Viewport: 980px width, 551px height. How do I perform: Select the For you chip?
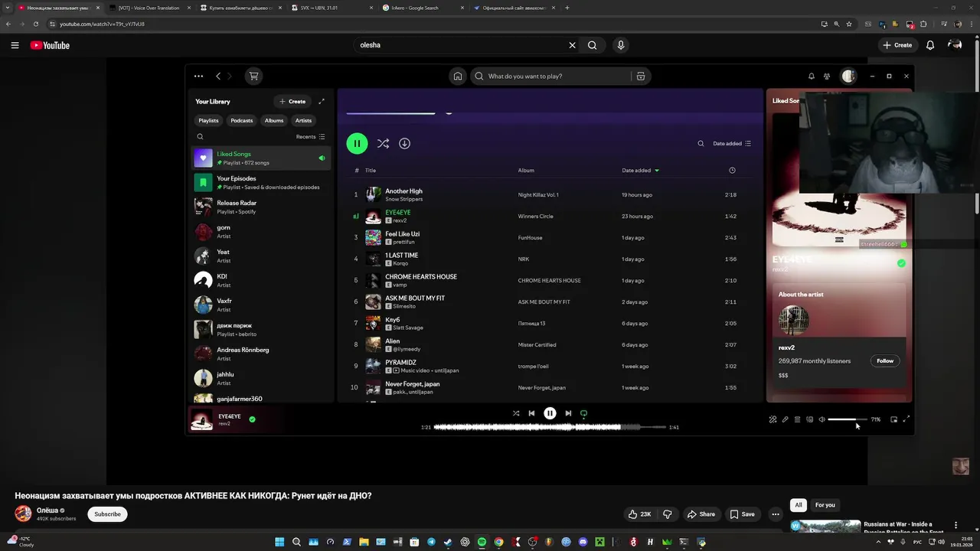(x=825, y=505)
